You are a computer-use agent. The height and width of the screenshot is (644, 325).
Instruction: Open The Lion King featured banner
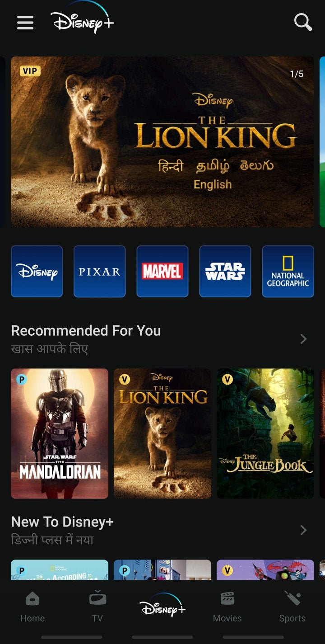coord(162,141)
